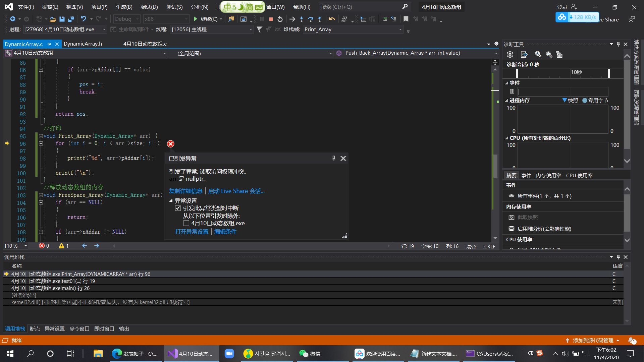Image resolution: width=644 pixels, height=362 pixels.
Task: Open the CPU usage (CPU 使用率) tab
Action: [x=579, y=175]
